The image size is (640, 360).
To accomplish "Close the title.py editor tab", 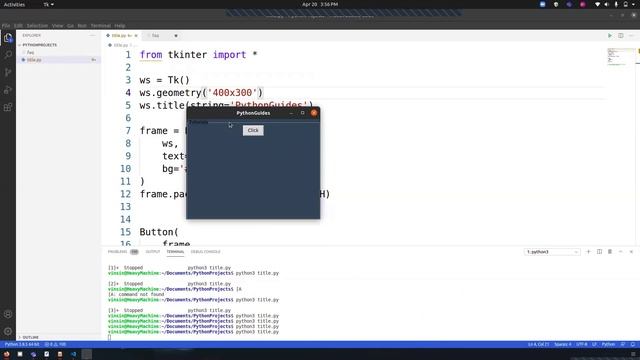I will pyautogui.click(x=136, y=36).
